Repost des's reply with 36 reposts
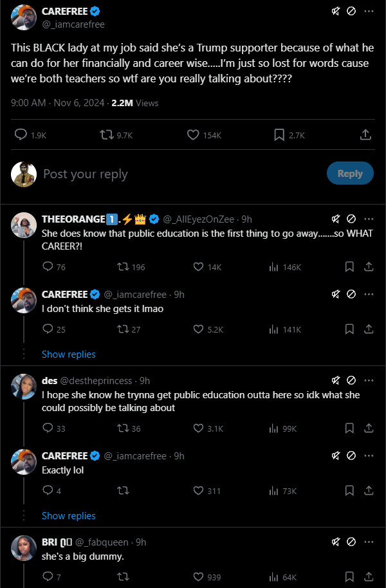Screen dimensions: 386x588 pos(122,428)
